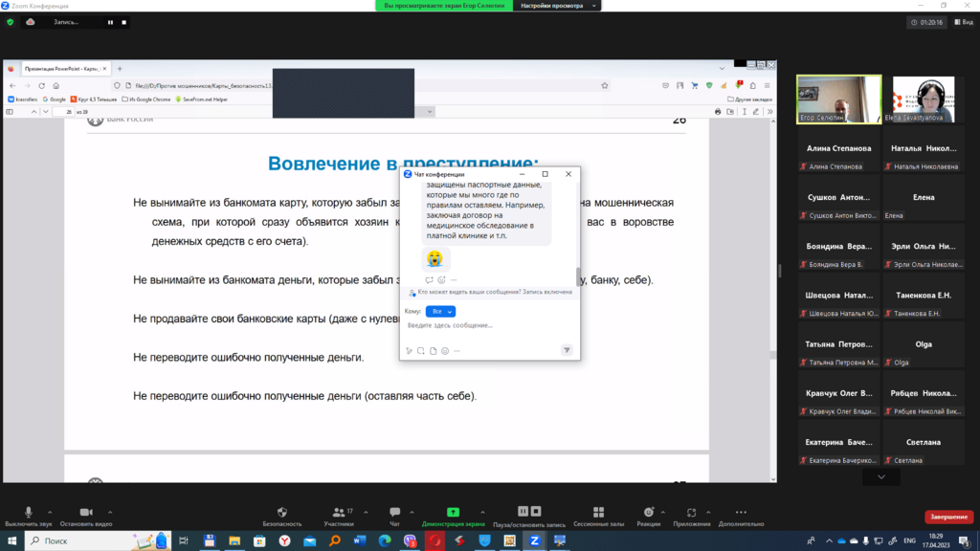Click the PDF page number field
This screenshot has width=980, height=551.
click(x=63, y=112)
